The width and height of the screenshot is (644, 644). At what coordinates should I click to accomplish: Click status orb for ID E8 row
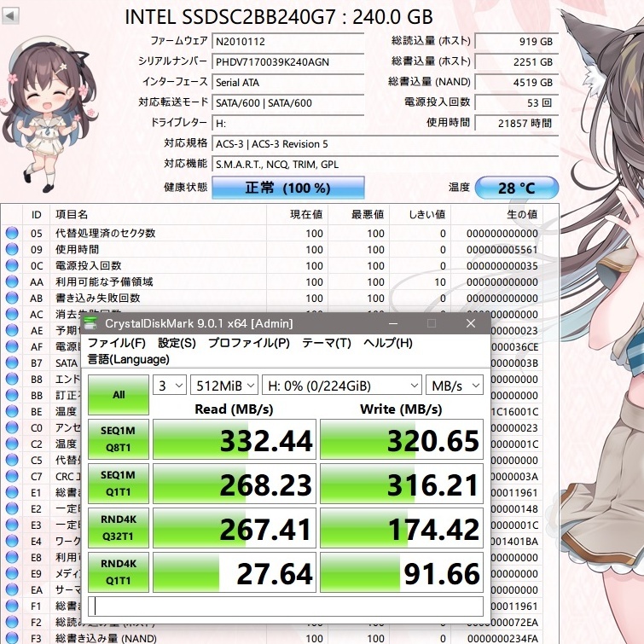pyautogui.click(x=12, y=557)
